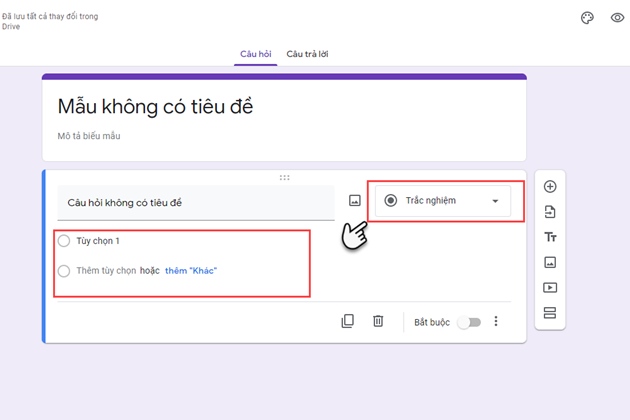Select the Tùy chọn 1 radio button
The image size is (630, 420).
(x=64, y=241)
